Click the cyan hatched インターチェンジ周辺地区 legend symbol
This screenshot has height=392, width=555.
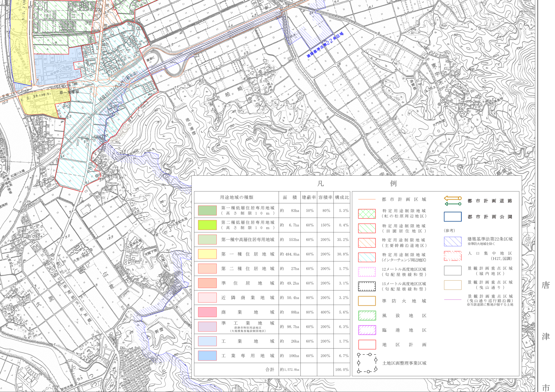tap(367, 257)
